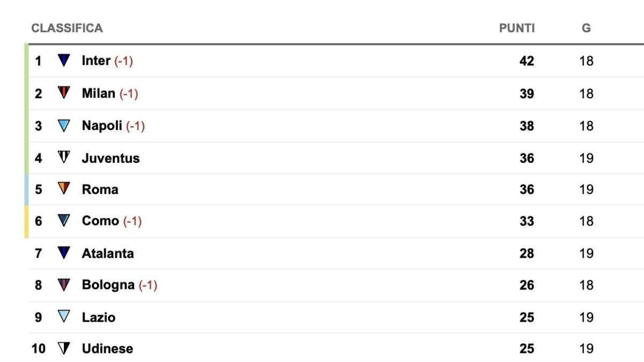
Task: Select the Udinese black-white pennant icon
Action: pyautogui.click(x=64, y=349)
